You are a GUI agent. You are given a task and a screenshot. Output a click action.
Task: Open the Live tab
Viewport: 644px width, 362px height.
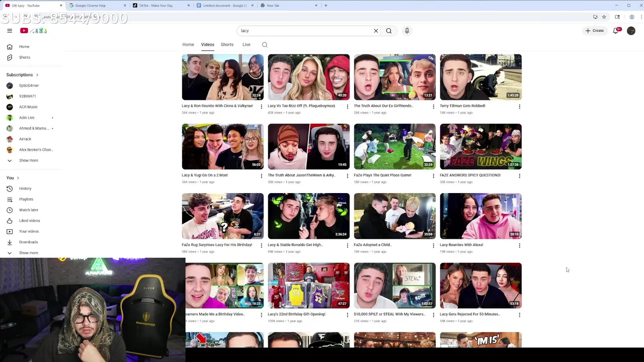[247, 45]
